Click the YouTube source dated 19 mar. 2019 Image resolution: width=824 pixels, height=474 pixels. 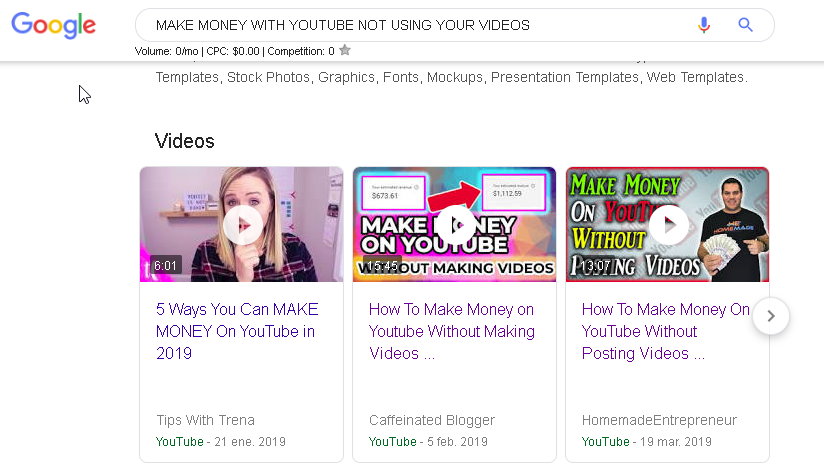click(606, 441)
